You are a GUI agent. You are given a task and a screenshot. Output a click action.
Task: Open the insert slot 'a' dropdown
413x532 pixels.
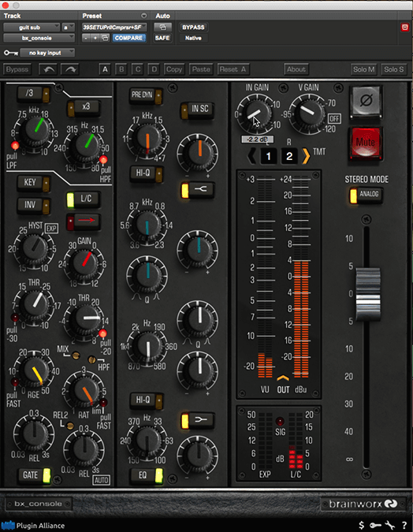click(x=68, y=27)
